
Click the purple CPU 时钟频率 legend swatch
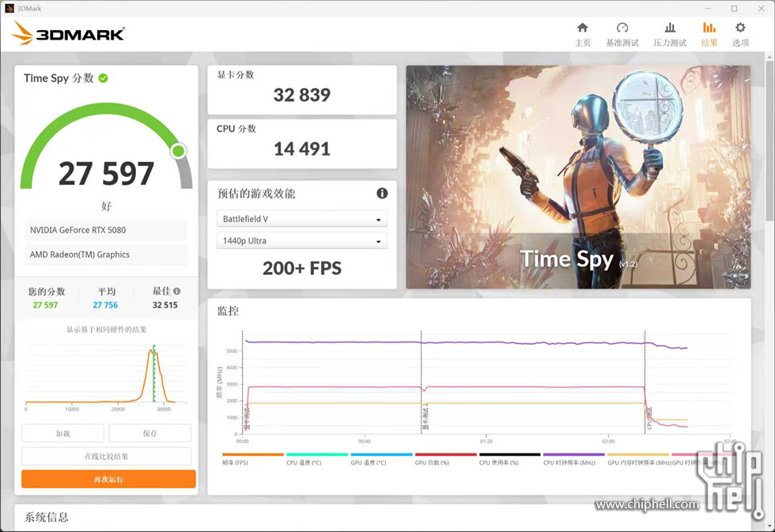574,455
